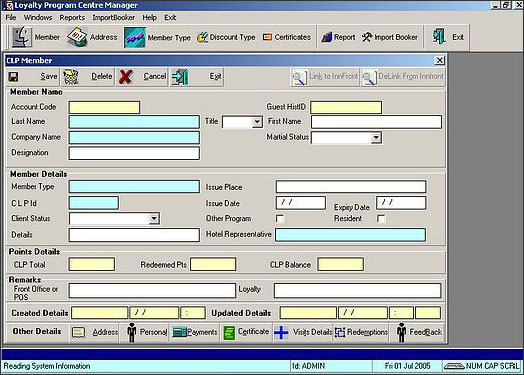Expand the Client Status dropdown
Image resolution: width=524 pixels, height=375 pixels.
click(x=153, y=219)
